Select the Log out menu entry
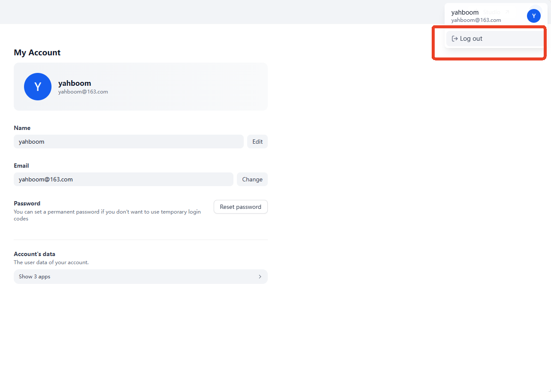This screenshot has height=392, width=551. coord(495,39)
